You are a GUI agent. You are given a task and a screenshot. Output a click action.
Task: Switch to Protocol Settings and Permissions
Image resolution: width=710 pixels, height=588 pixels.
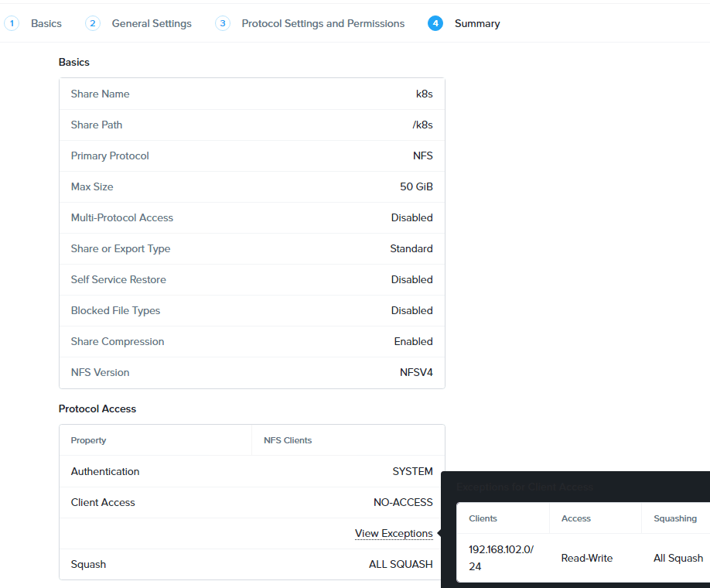[323, 24]
